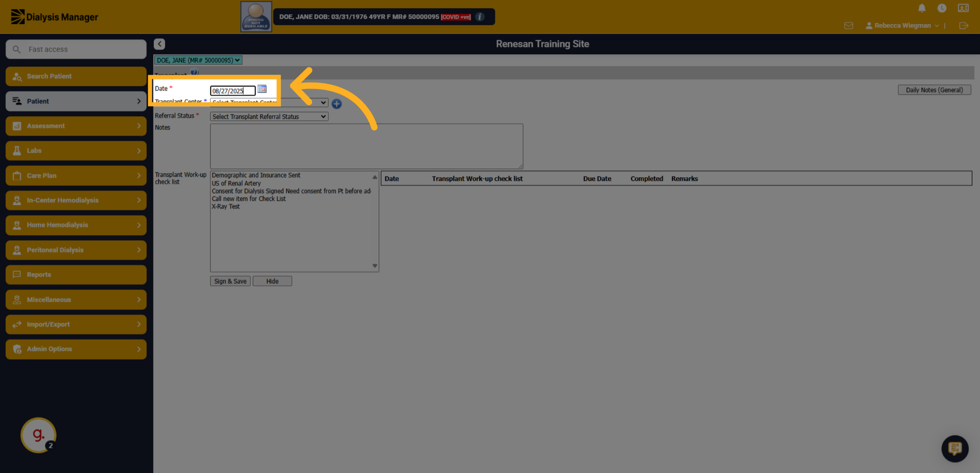Click checklist scrollbar down arrow
This screenshot has width=980, height=473.
(x=374, y=266)
